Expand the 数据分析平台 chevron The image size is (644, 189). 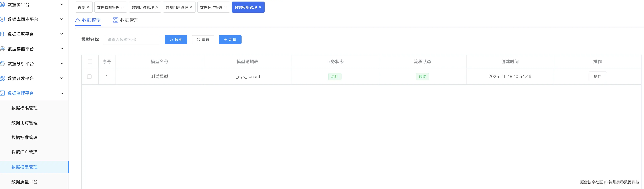(x=62, y=64)
